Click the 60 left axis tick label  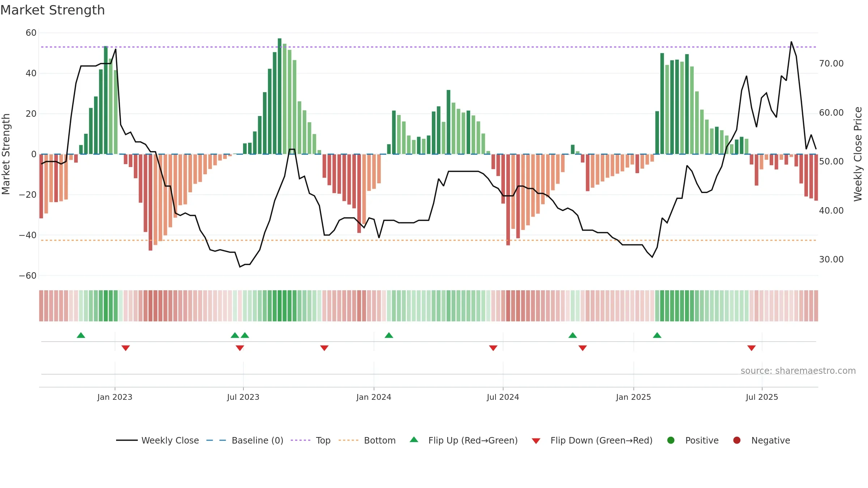[x=31, y=33]
